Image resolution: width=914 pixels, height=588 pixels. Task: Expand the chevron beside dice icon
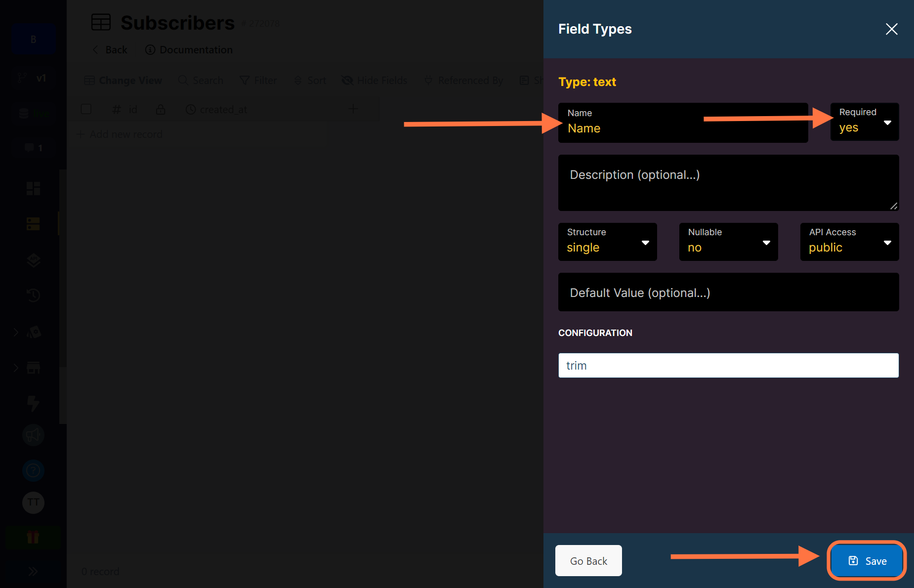tap(16, 332)
